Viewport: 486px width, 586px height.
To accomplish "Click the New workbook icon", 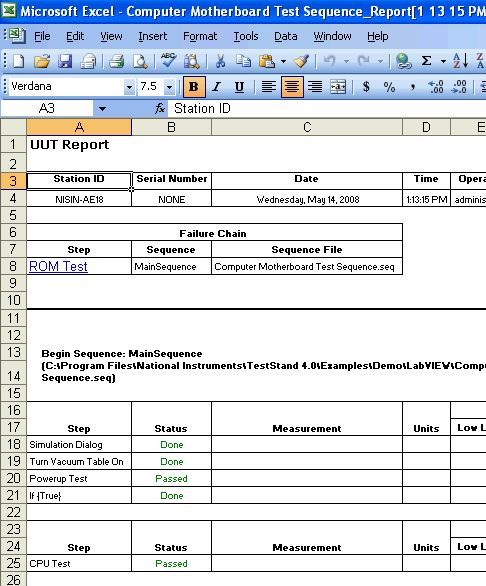I will click(x=19, y=61).
